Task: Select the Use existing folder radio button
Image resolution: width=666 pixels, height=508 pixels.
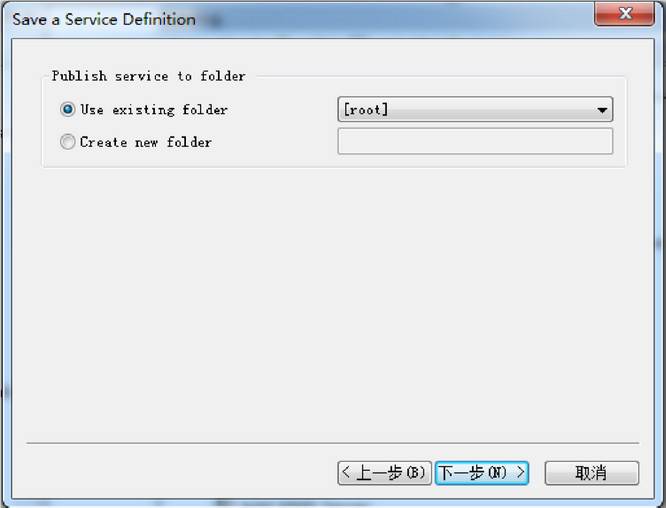Action: tap(68, 110)
